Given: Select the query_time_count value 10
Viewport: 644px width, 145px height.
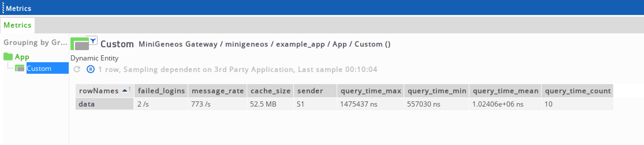Looking at the screenshot, I should coord(578,104).
